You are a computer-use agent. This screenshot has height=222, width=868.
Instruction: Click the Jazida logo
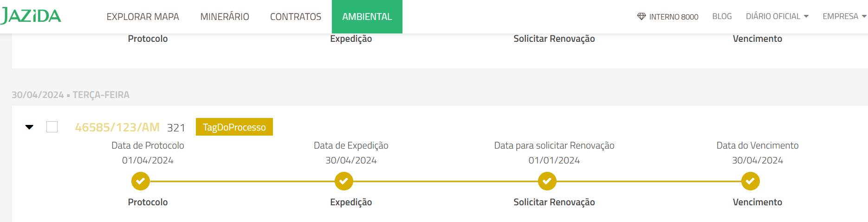pos(31,16)
